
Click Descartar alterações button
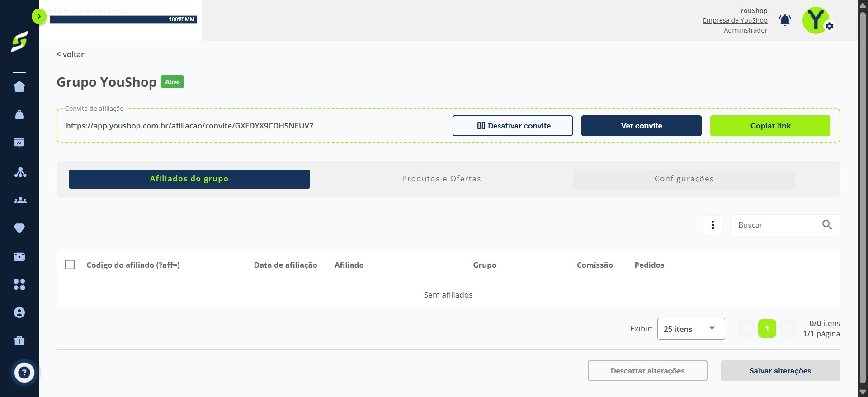647,371
